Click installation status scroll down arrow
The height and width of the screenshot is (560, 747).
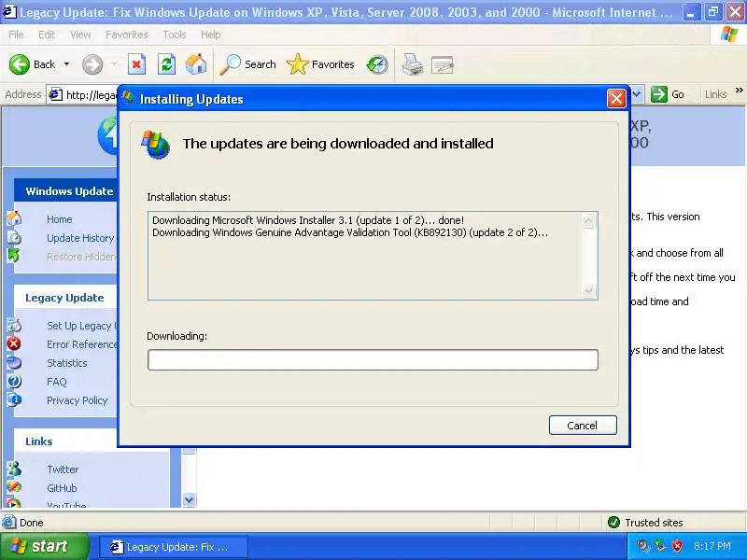(x=589, y=290)
